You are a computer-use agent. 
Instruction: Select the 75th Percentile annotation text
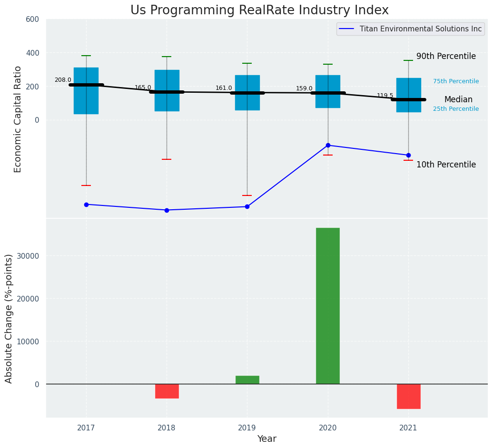pos(456,81)
